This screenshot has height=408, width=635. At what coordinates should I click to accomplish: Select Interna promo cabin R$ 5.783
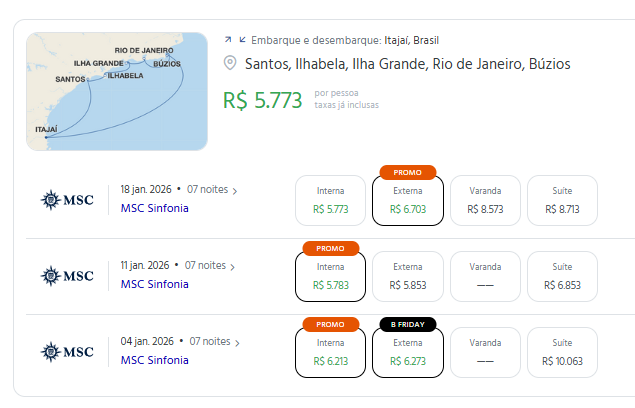(331, 276)
